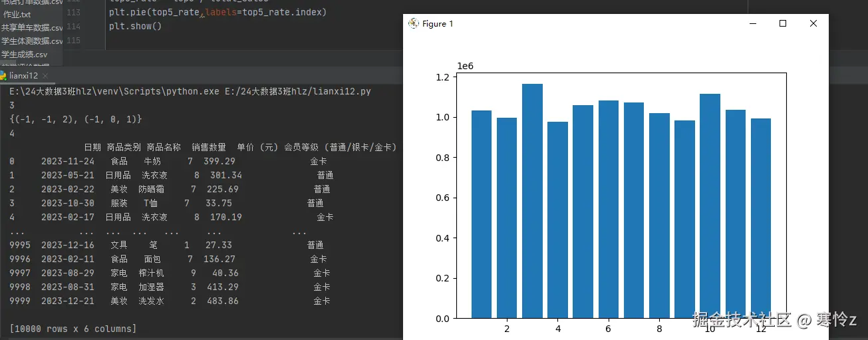The height and width of the screenshot is (340, 868).
Task: Click the plt.pie(top5_rate...) code line
Action: [218, 13]
